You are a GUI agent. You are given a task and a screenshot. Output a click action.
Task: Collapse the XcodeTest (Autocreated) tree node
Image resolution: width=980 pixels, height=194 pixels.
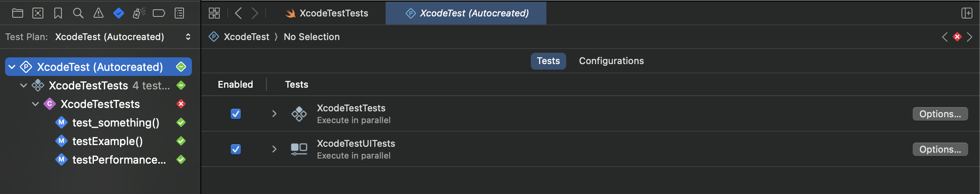[x=12, y=67]
